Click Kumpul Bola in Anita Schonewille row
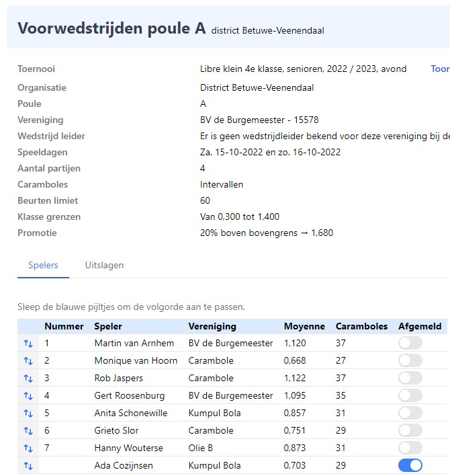This screenshot has height=476, width=450. [214, 413]
